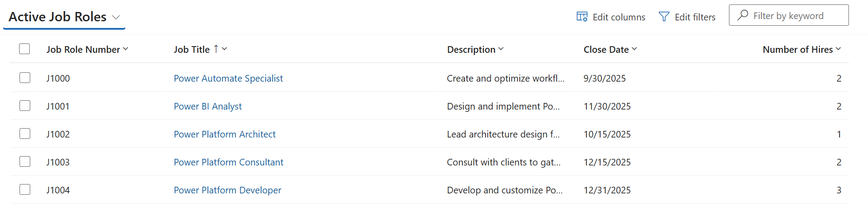Click the Power Platform Architect link
This screenshot has height=220, width=868.
224,134
